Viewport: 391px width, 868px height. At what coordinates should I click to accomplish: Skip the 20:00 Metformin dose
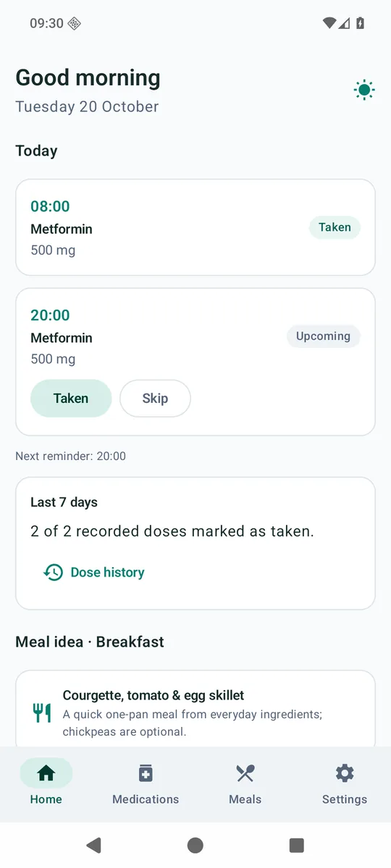(x=155, y=399)
